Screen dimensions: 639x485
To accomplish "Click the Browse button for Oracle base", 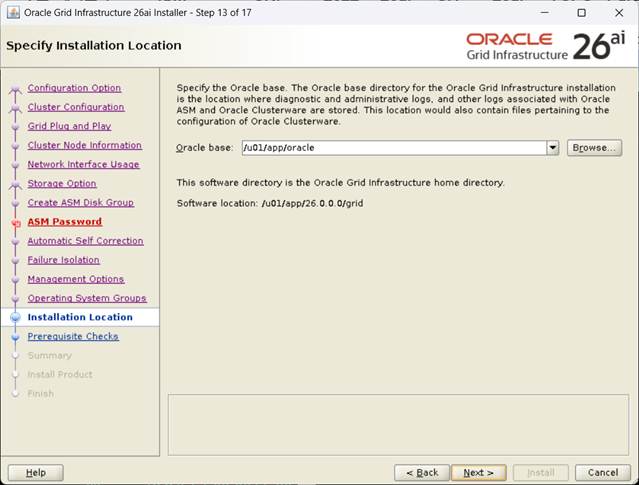I will point(594,148).
